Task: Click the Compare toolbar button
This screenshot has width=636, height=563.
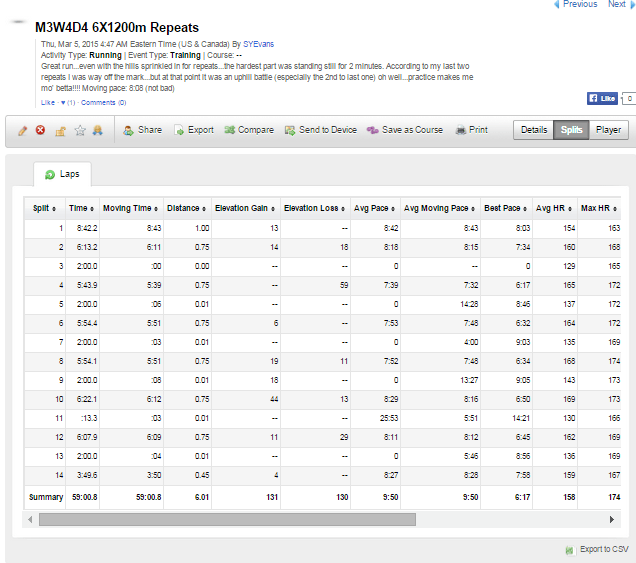Action: 249,130
